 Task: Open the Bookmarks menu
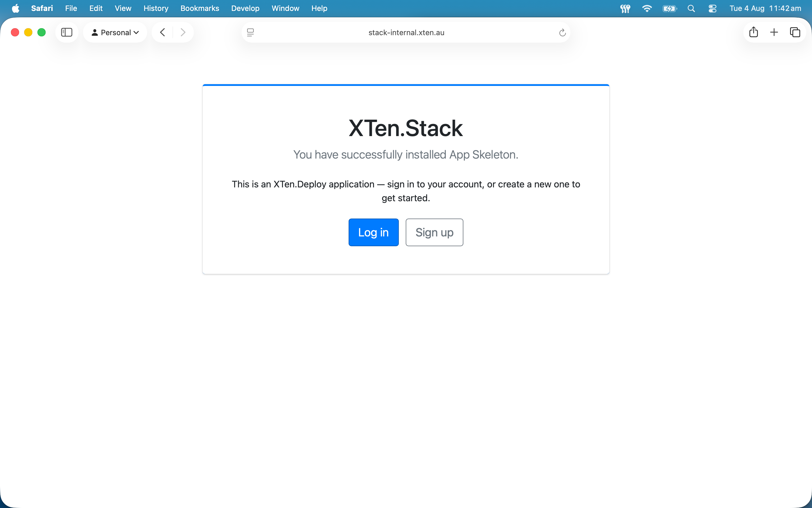click(200, 8)
